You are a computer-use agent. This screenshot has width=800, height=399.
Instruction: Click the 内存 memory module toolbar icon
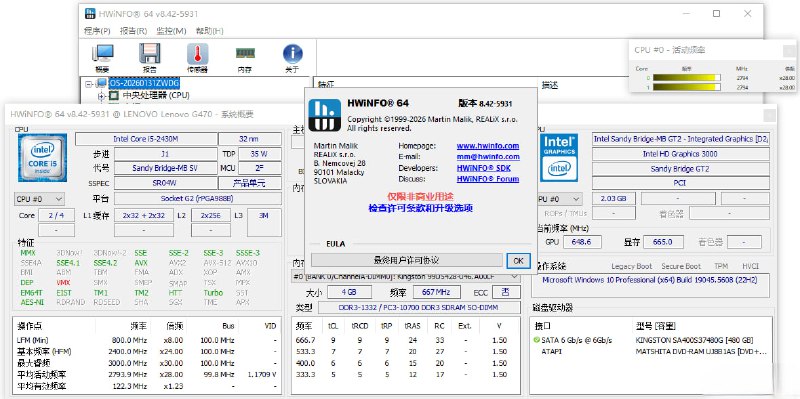pyautogui.click(x=245, y=53)
